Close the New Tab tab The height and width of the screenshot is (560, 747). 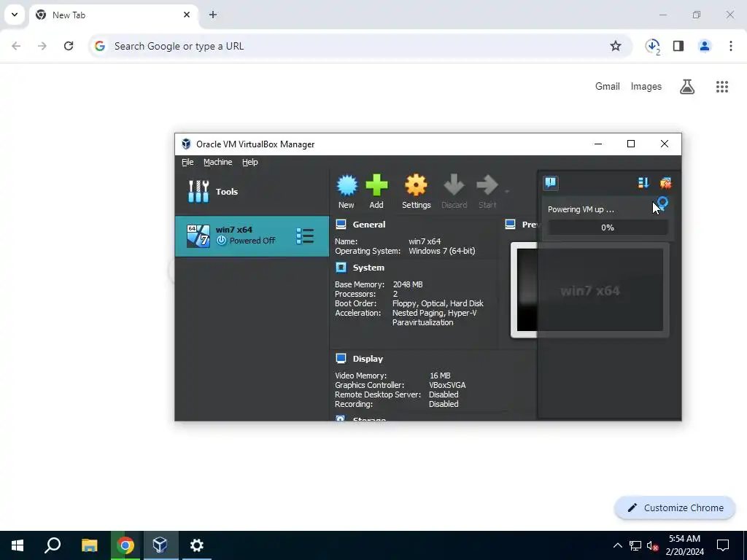click(187, 15)
